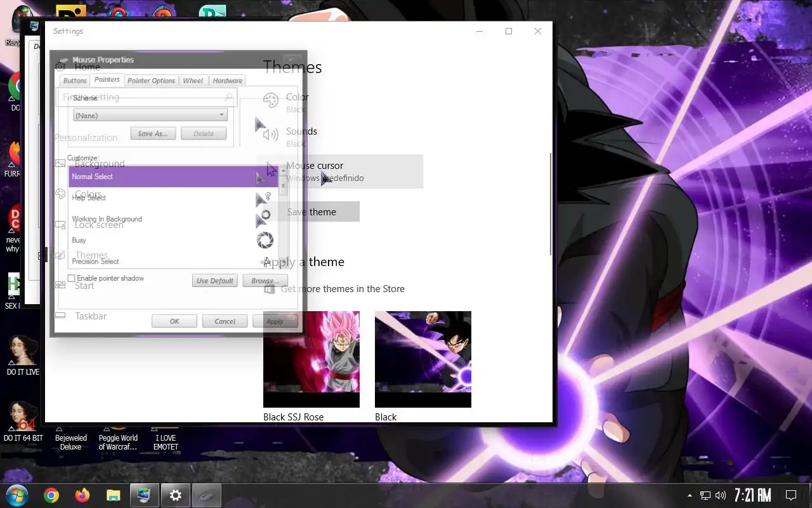
Task: Click the scroll-up arrow of the Customize list
Action: click(283, 171)
